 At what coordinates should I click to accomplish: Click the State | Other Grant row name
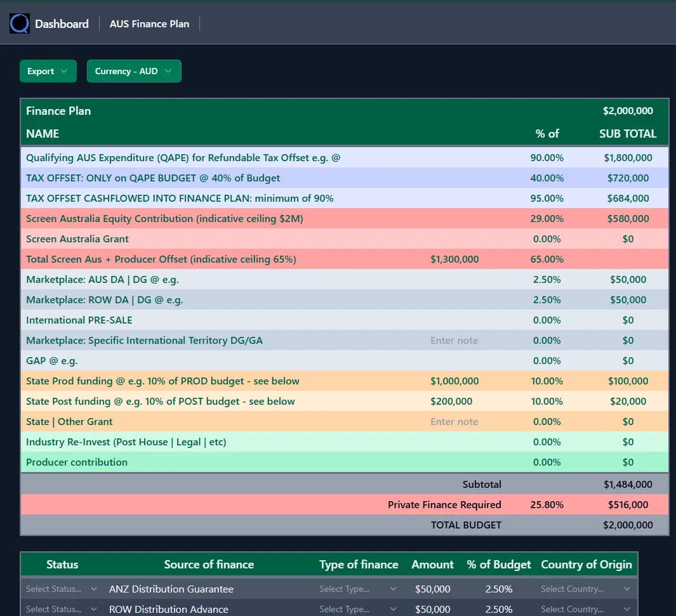point(69,422)
